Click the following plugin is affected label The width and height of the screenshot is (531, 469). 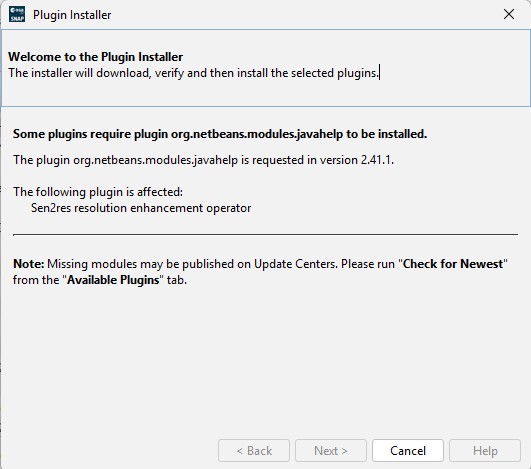point(98,192)
